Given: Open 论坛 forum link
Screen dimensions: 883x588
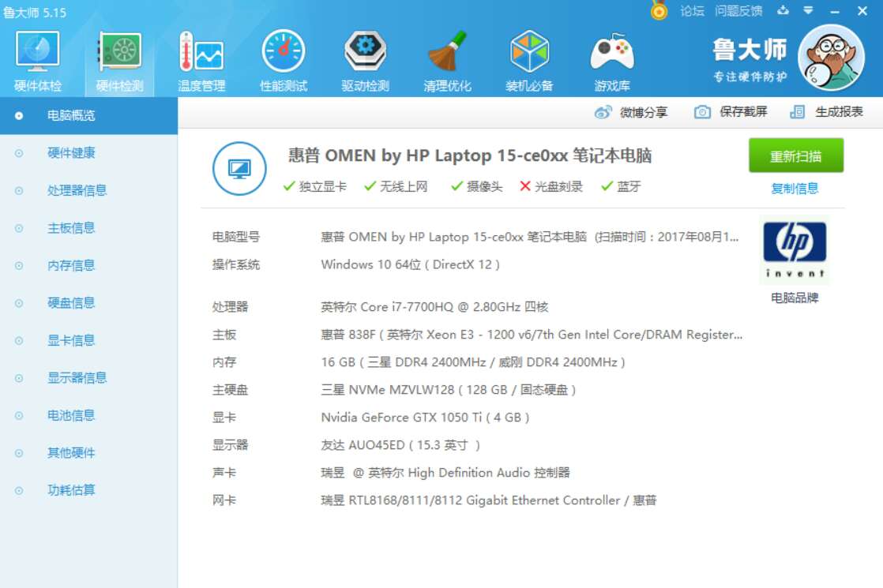Looking at the screenshot, I should tap(692, 11).
